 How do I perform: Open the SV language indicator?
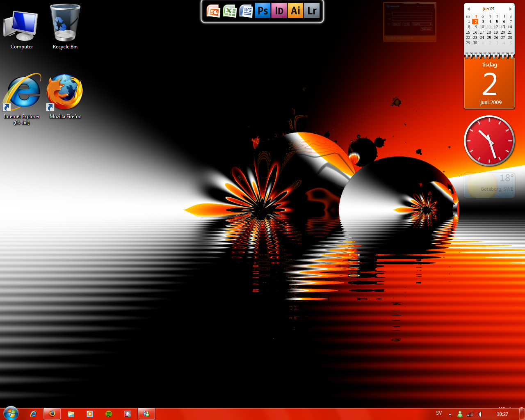tap(439, 413)
